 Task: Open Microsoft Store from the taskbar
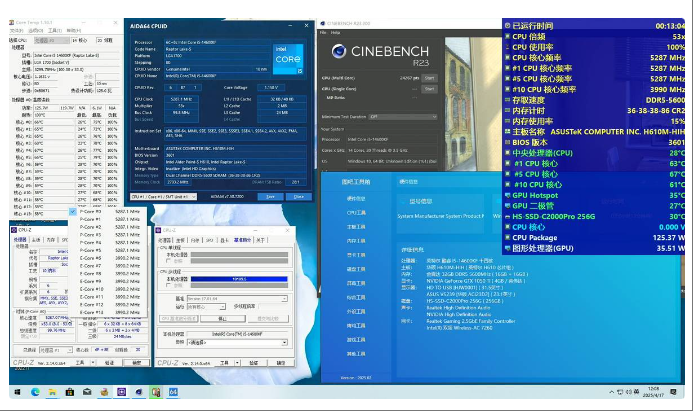[69, 392]
